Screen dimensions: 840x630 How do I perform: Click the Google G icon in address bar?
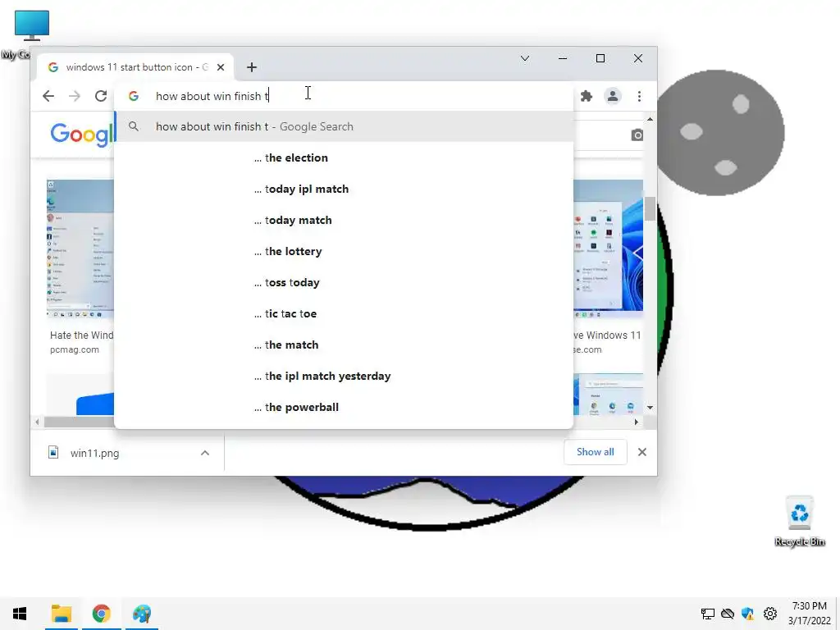(134, 96)
